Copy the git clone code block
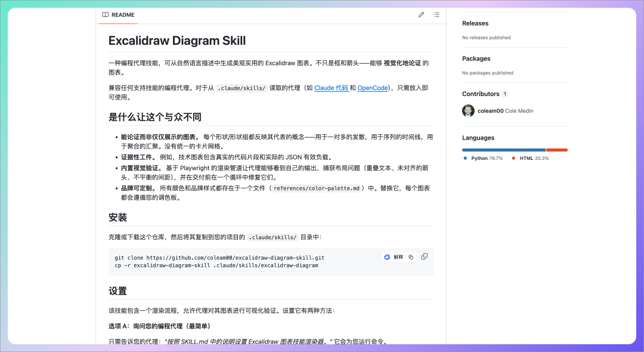 tap(425, 257)
